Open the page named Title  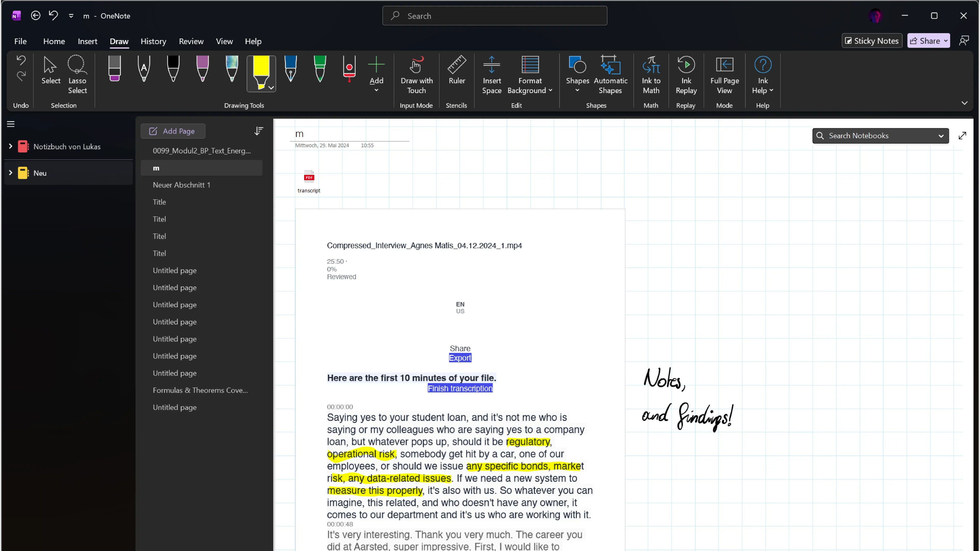201,202
